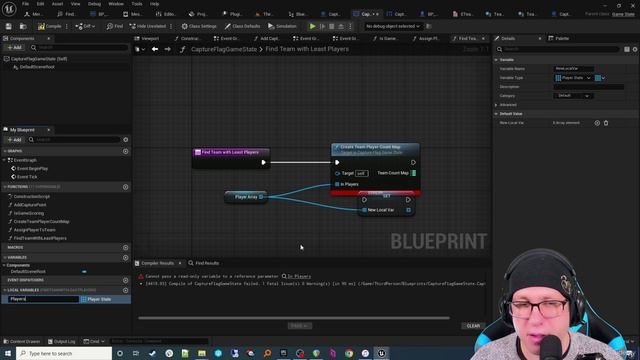The width and height of the screenshot is (640, 360).
Task: Open the CreateTeamPlayerCountMap function
Action: [x=41, y=222]
